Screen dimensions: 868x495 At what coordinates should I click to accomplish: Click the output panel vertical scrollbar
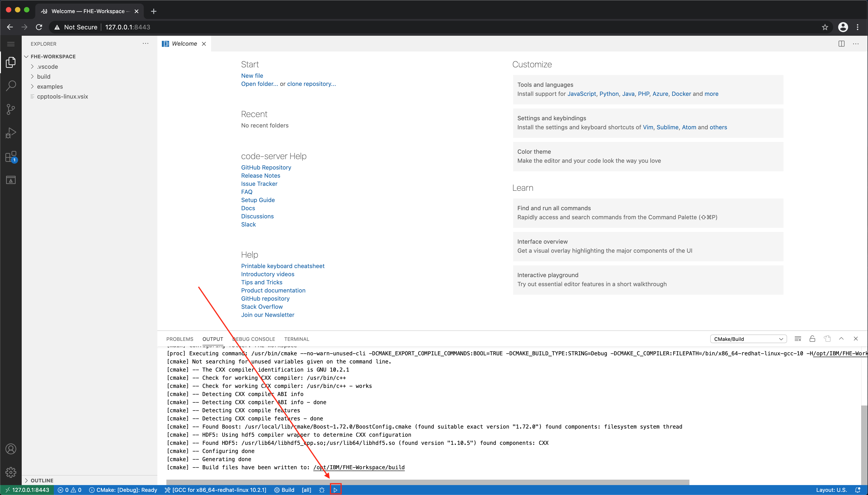[864, 445]
